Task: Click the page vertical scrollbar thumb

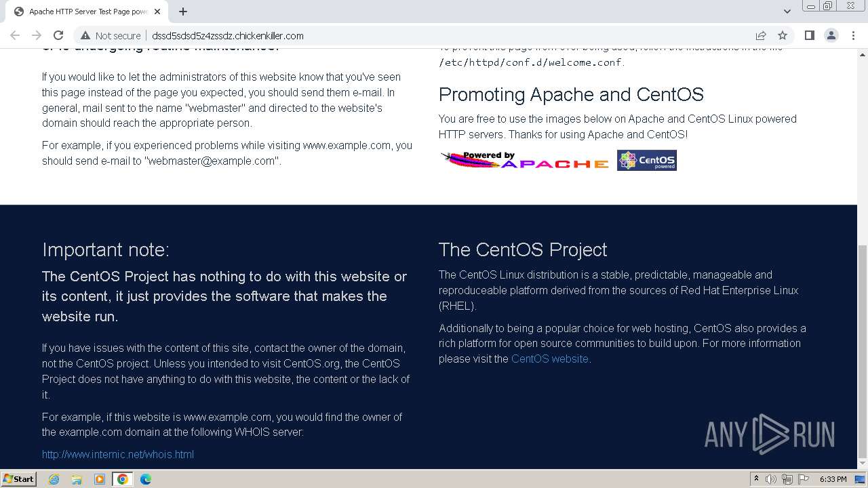Action: click(x=863, y=351)
